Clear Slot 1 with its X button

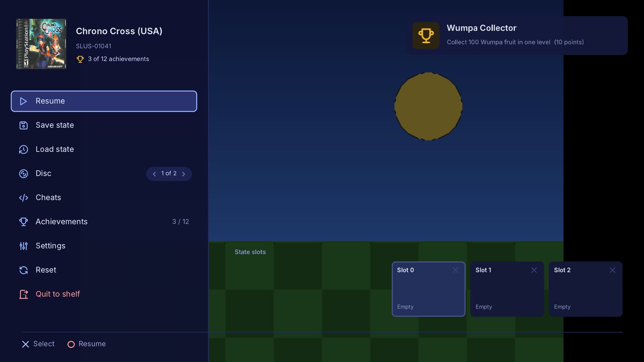[534, 270]
